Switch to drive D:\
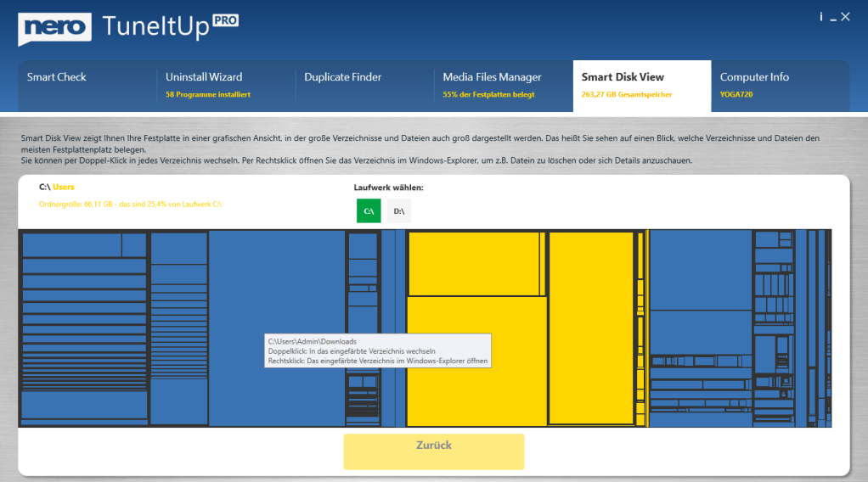This screenshot has width=868, height=482. pyautogui.click(x=398, y=211)
